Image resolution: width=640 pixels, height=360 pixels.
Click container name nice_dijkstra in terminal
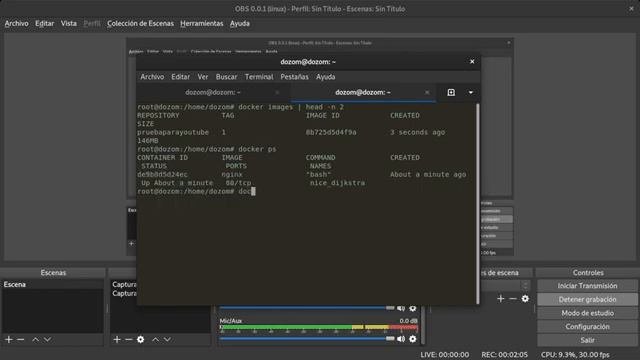pos(337,183)
